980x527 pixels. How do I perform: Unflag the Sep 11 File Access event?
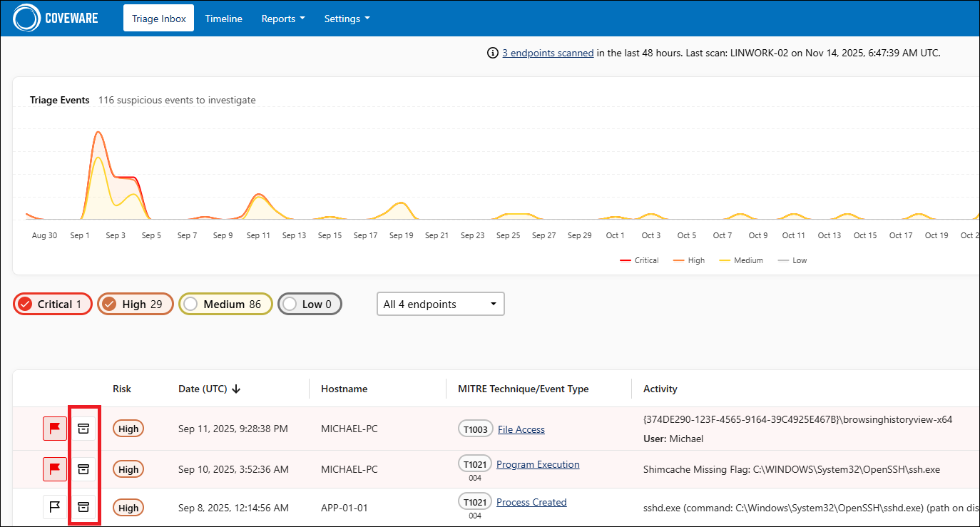(55, 429)
